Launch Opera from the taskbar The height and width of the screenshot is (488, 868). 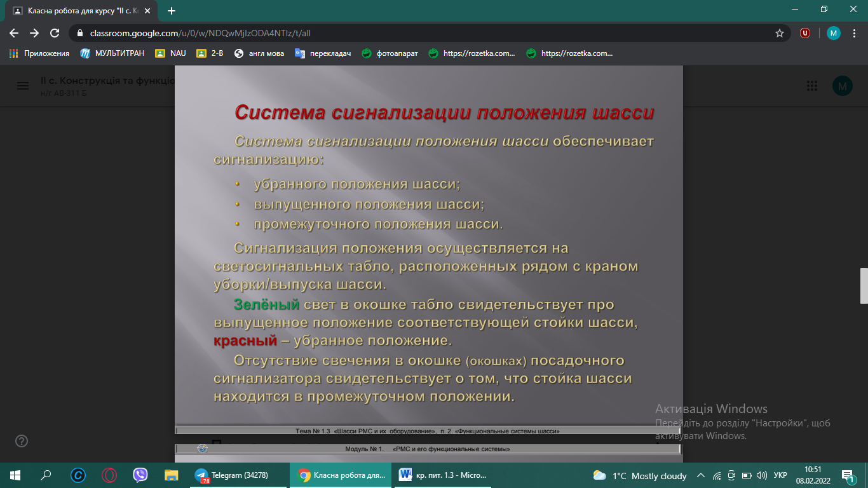[109, 475]
